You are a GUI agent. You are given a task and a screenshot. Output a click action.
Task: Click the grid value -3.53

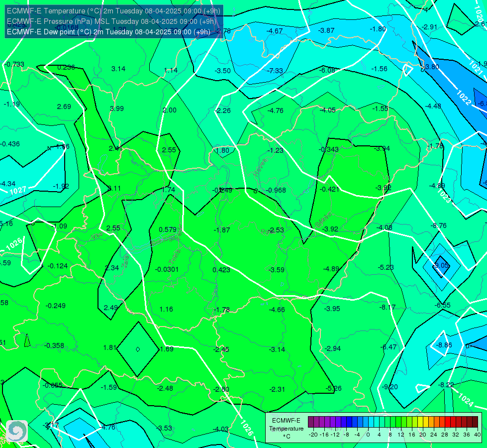pos(164,429)
